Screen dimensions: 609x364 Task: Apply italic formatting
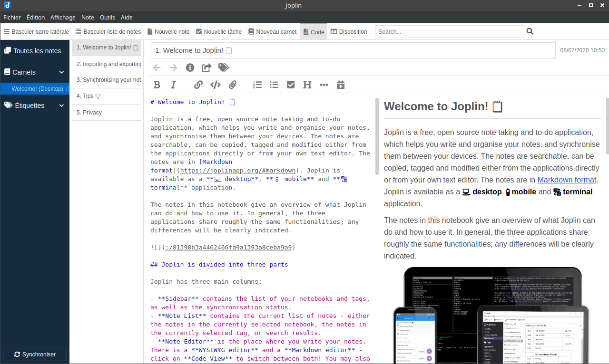[173, 85]
